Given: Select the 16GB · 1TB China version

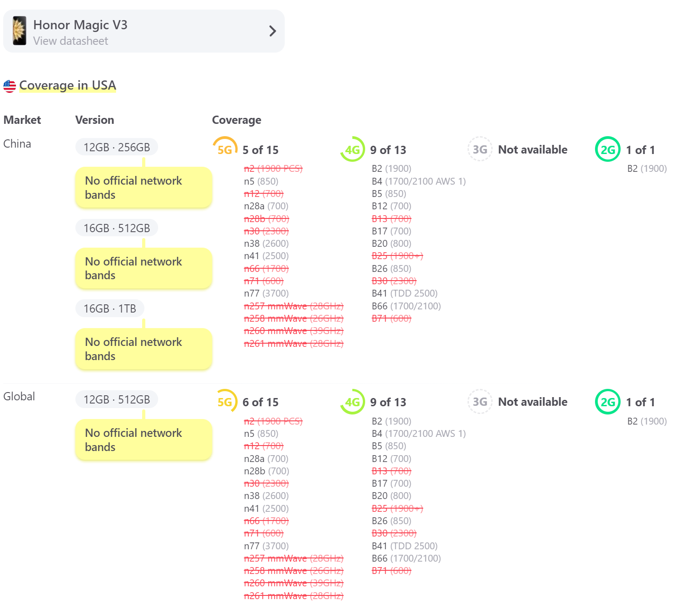Looking at the screenshot, I should coord(110,309).
